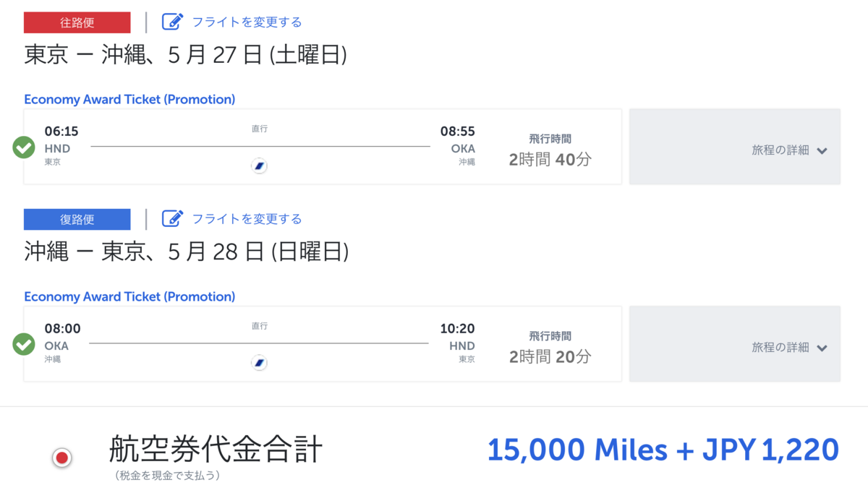Click green checkmark on 08:00 OKA flight
This screenshot has width=868, height=493.
click(24, 345)
